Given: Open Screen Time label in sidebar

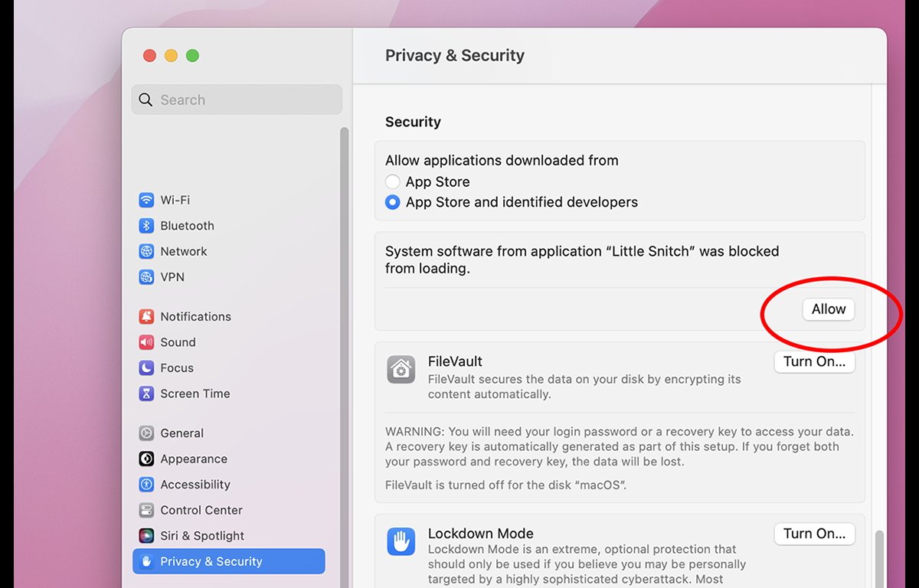Looking at the screenshot, I should (x=195, y=394).
